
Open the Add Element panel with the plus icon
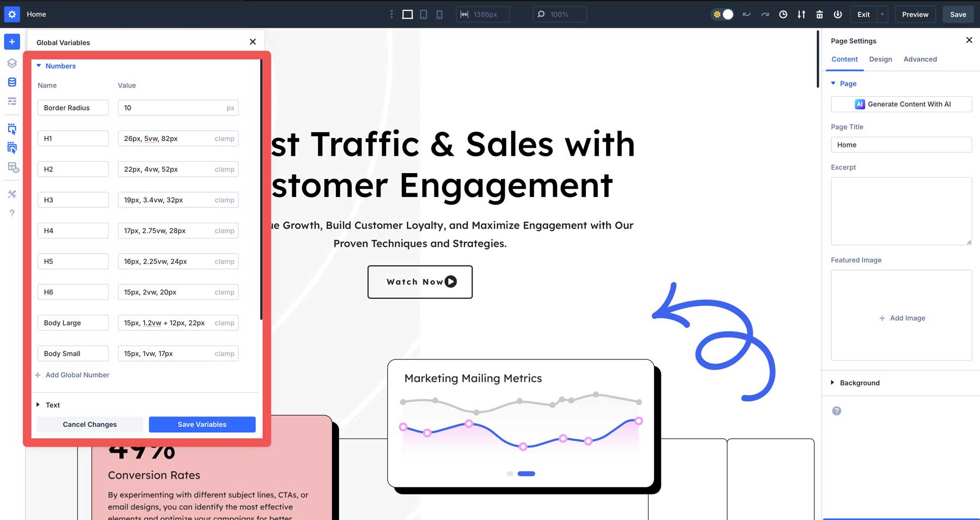(12, 41)
